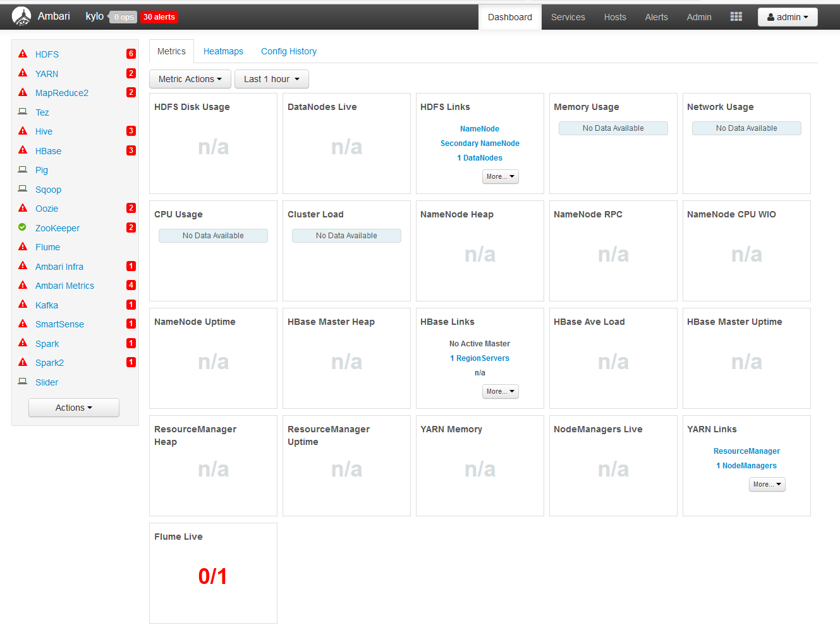Expand the Metric Actions dropdown
Screen dimensions: 840x644
click(190, 79)
